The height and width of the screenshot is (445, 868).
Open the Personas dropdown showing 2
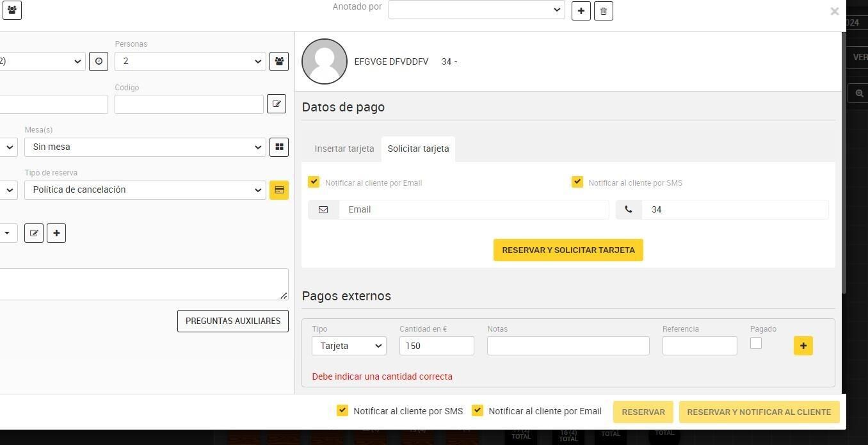(x=190, y=61)
